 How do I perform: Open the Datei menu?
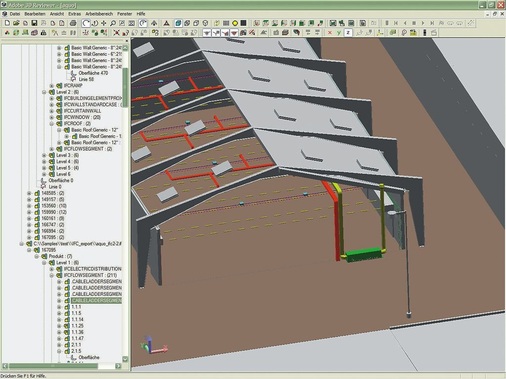click(15, 14)
